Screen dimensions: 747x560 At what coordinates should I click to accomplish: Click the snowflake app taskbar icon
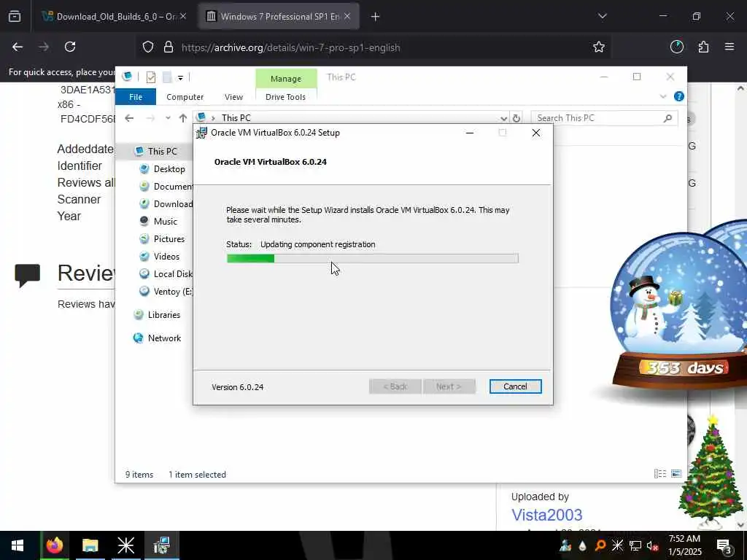click(125, 545)
